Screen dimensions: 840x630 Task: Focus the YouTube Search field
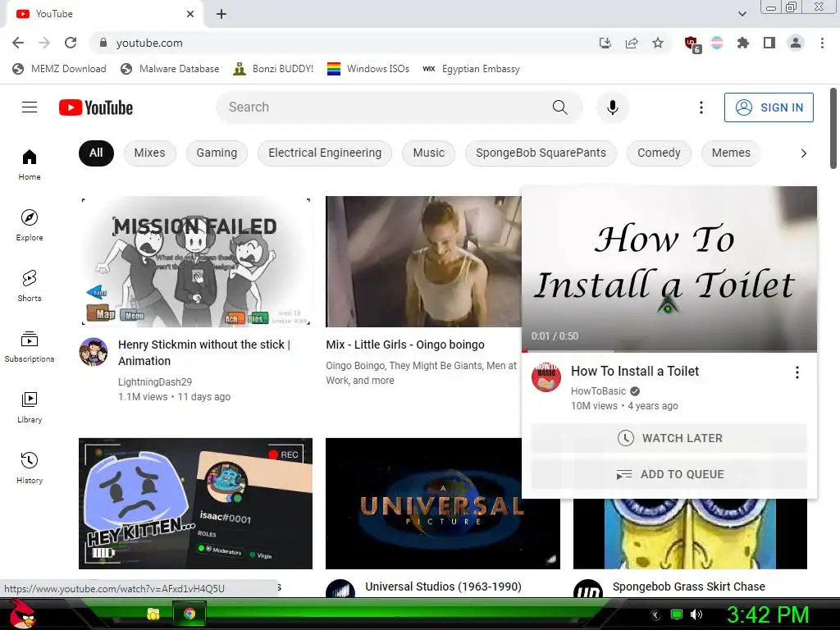coord(383,107)
